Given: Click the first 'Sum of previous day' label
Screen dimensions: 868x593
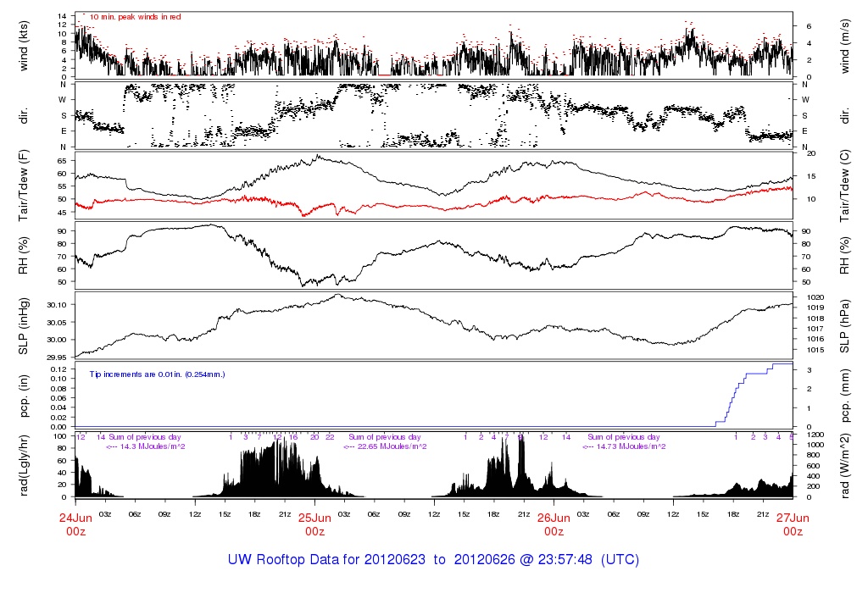Looking at the screenshot, I should pyautogui.click(x=144, y=437).
